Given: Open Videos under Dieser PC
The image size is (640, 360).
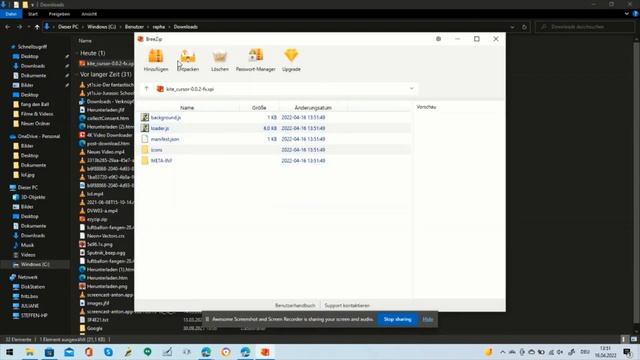Looking at the screenshot, I should click(x=28, y=255).
